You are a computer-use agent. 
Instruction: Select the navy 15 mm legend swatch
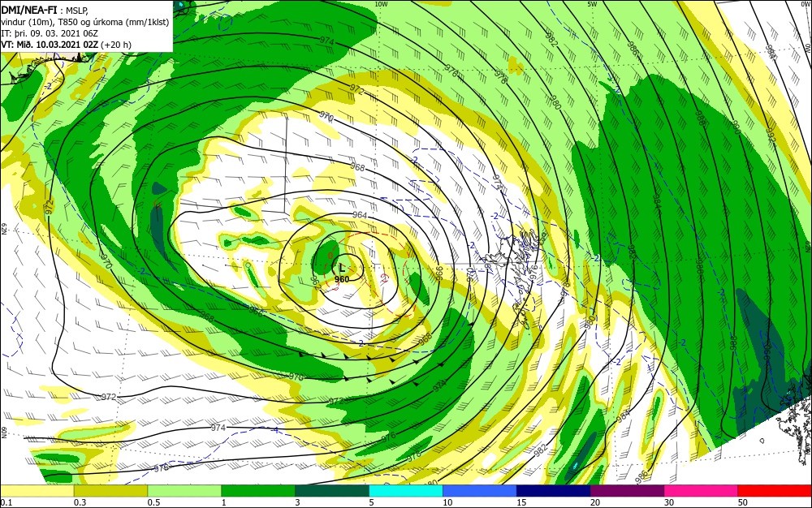click(x=554, y=491)
